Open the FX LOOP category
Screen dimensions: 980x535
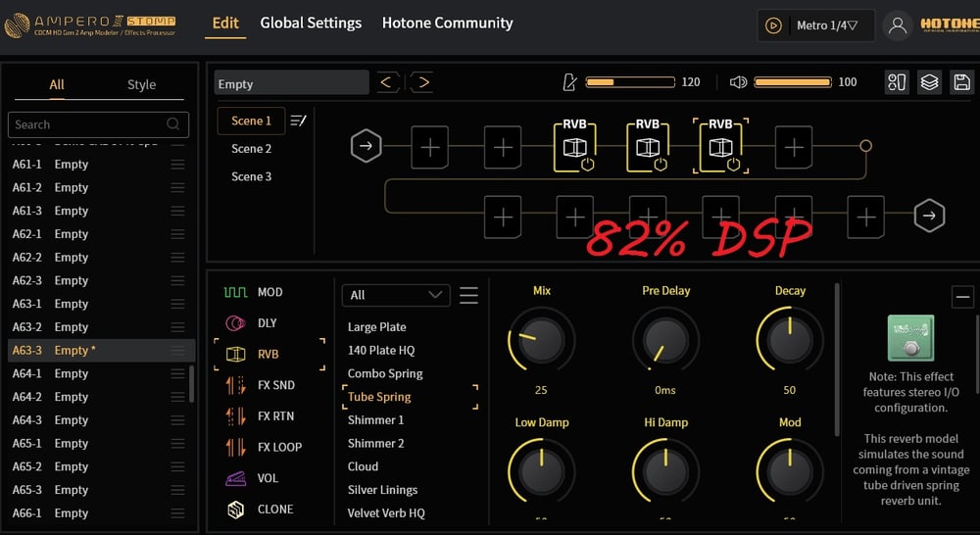click(263, 447)
